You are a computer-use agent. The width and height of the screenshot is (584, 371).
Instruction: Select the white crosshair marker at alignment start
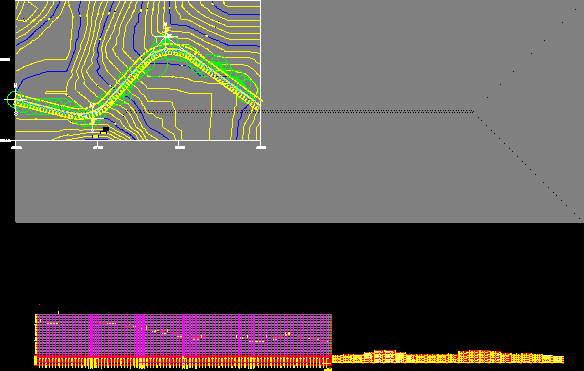tap(15, 100)
